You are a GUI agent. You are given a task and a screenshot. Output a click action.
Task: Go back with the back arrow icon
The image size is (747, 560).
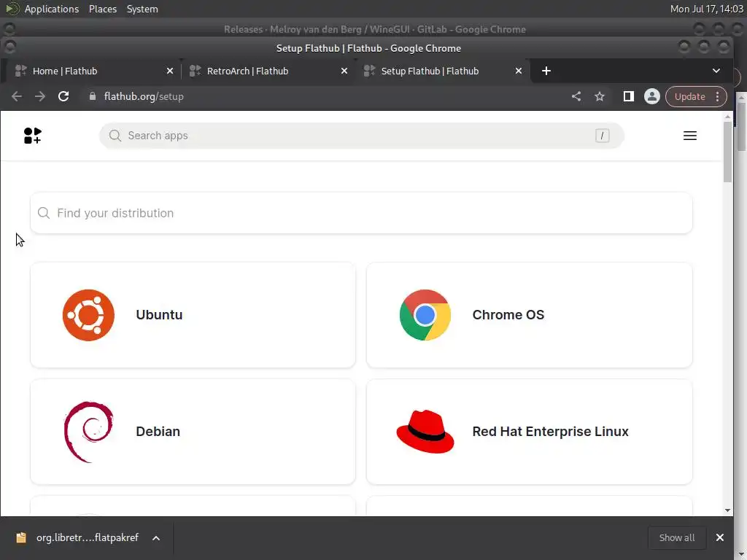[x=17, y=96]
